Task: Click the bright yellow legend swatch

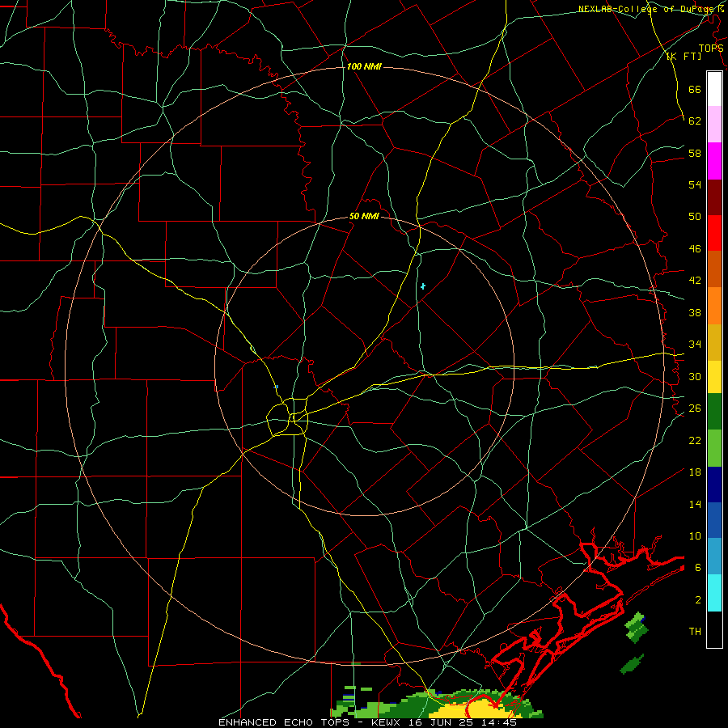Action: pos(714,377)
